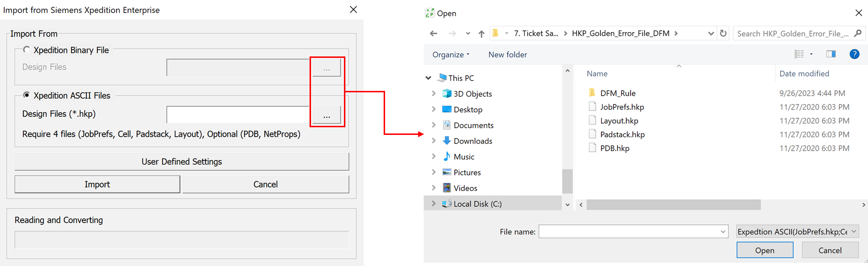
Task: Change view layout icon in toolbar
Action: (799, 54)
